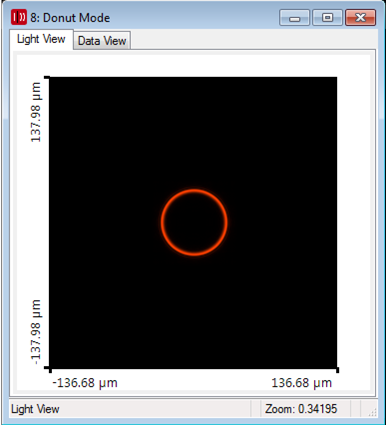The height and width of the screenshot is (425, 386).
Task: Click the dark center inside the ring
Action: click(x=194, y=222)
